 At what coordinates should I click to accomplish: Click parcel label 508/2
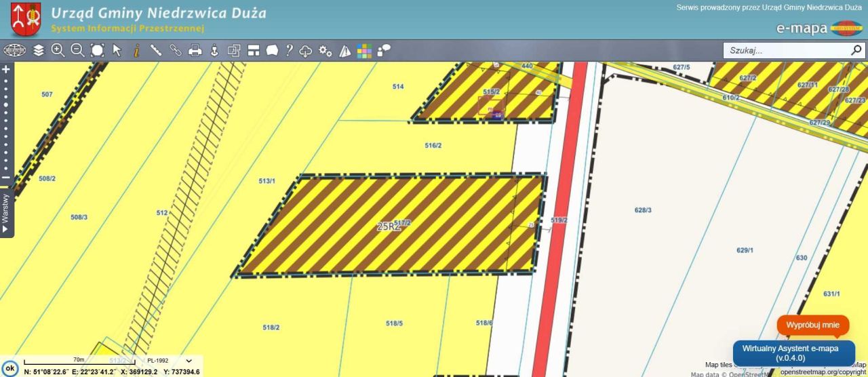pos(47,178)
